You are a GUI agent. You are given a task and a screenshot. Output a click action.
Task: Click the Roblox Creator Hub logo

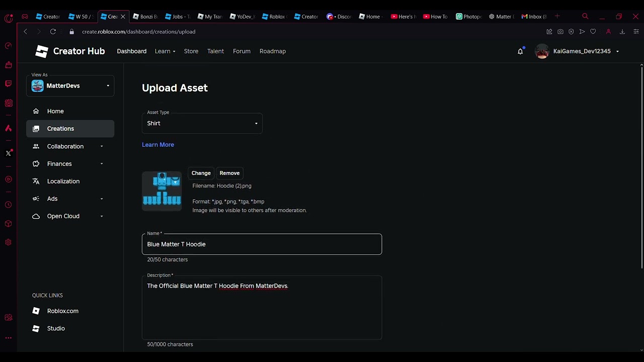coord(70,51)
